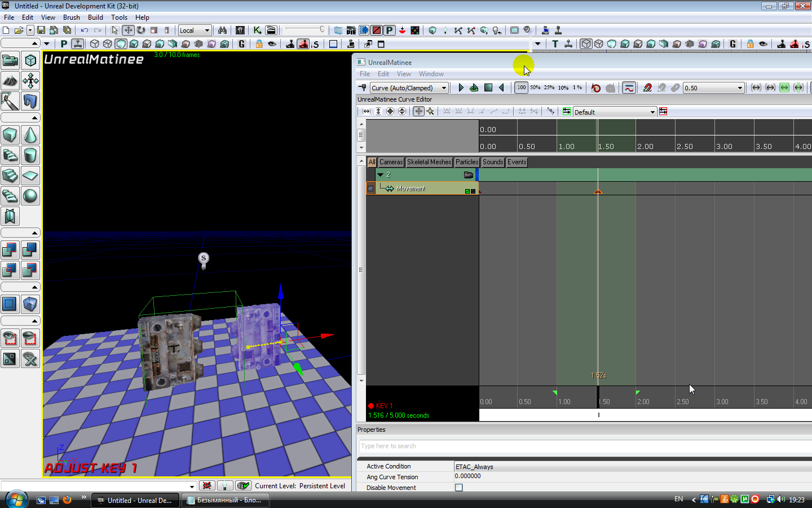Click the Matinee toggle snap magnet icon

coord(647,87)
